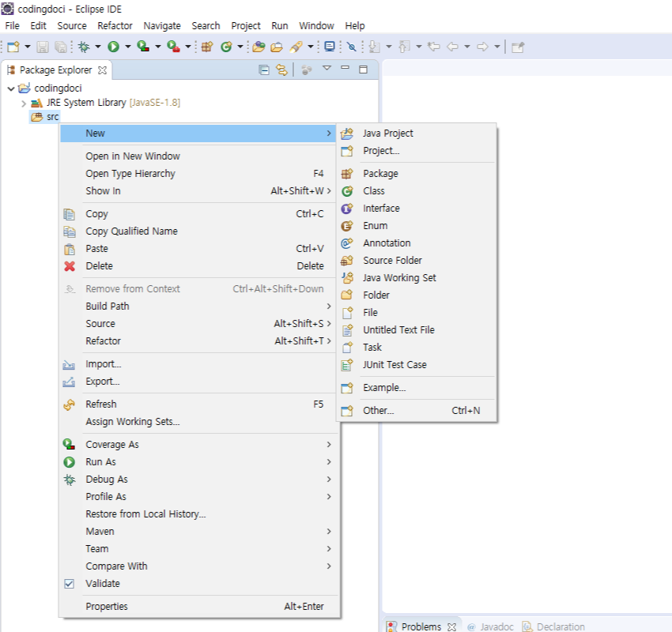The width and height of the screenshot is (672, 632).
Task: Select Interface in New submenu
Action: 417,208
